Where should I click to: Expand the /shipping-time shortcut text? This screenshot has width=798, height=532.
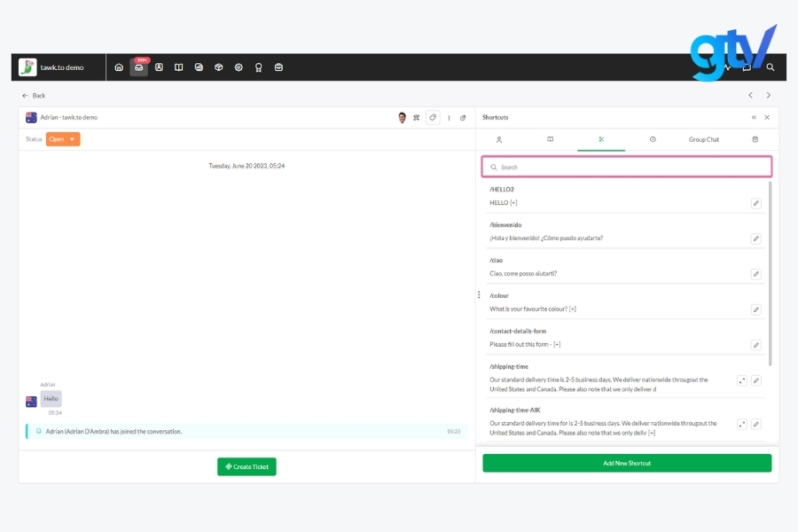point(741,380)
